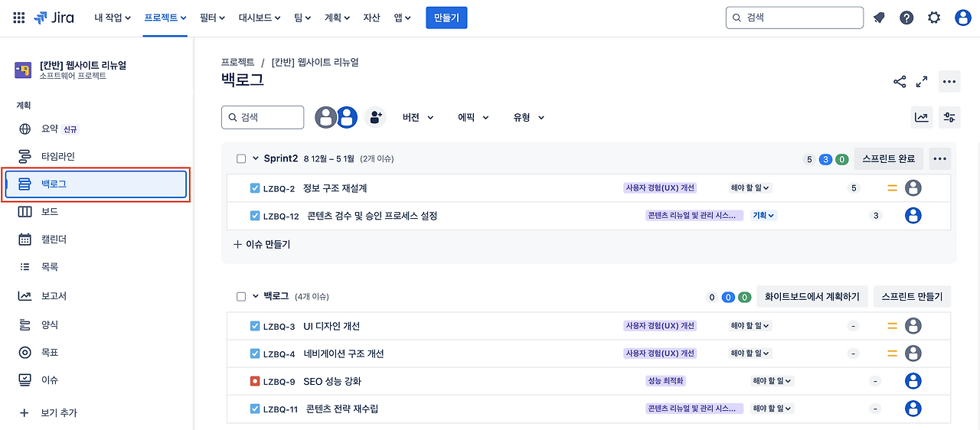
Task: Open the help question mark icon
Action: click(x=906, y=18)
